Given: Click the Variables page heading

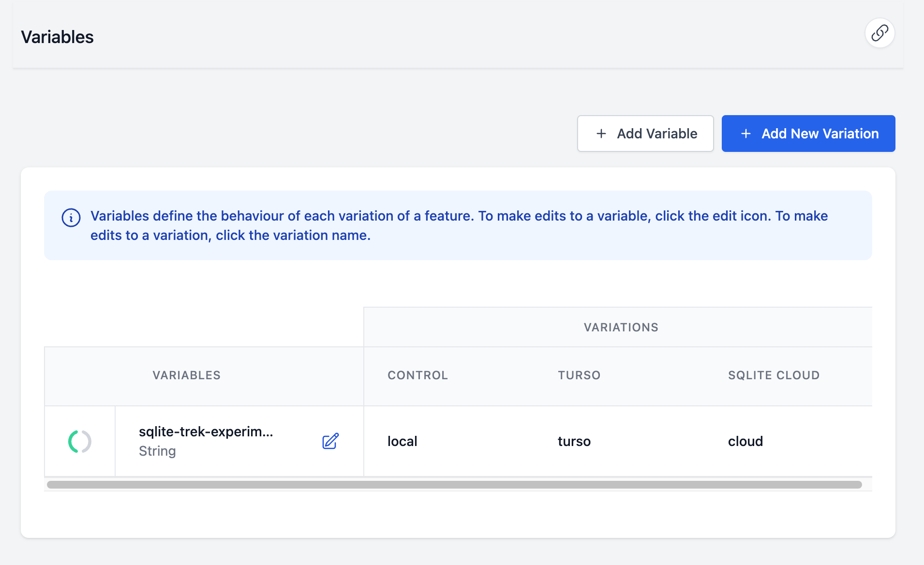Looking at the screenshot, I should (x=57, y=37).
